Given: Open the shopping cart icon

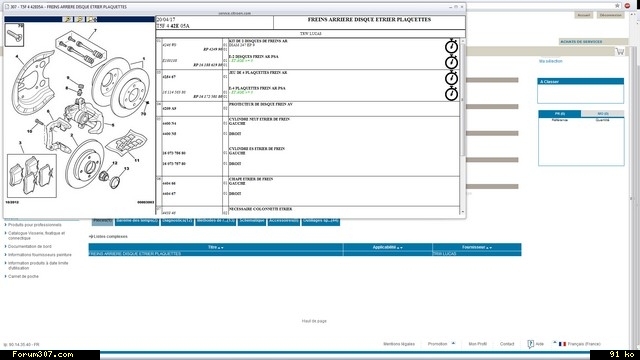Looking at the screenshot, I should [620, 51].
